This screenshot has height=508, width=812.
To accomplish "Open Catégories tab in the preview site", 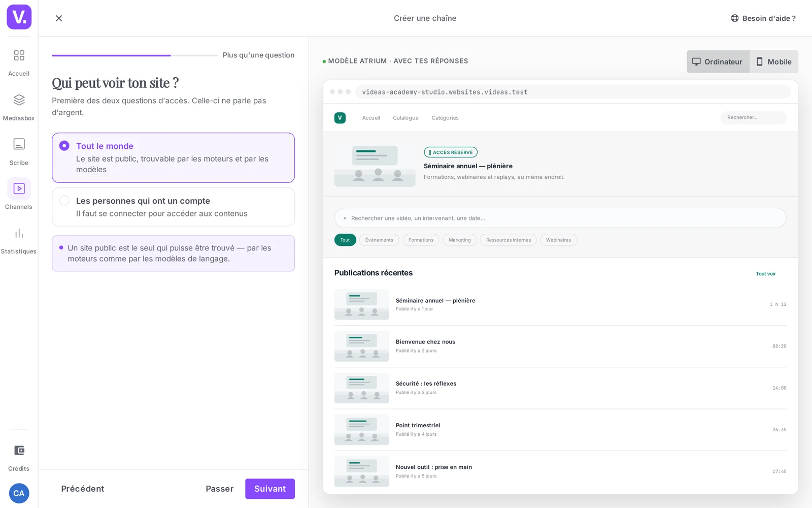I will [445, 118].
